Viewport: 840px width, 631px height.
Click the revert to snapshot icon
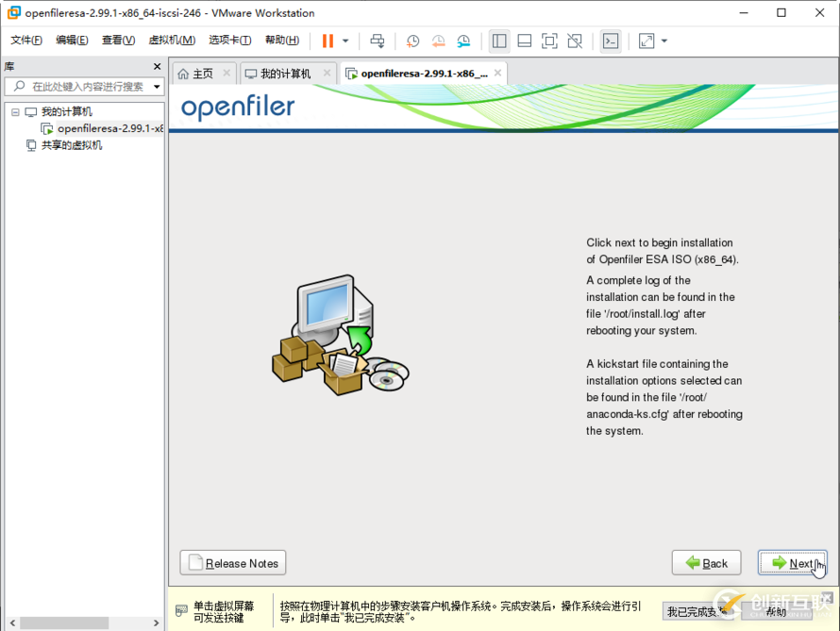438,41
